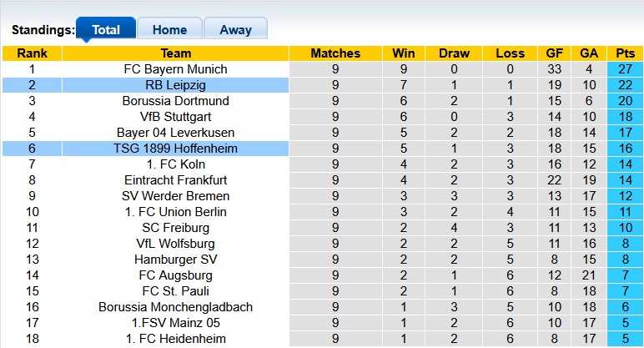Open Eintracht Frankfurt team link
Viewport: 644px width, 348px height.
click(x=175, y=180)
